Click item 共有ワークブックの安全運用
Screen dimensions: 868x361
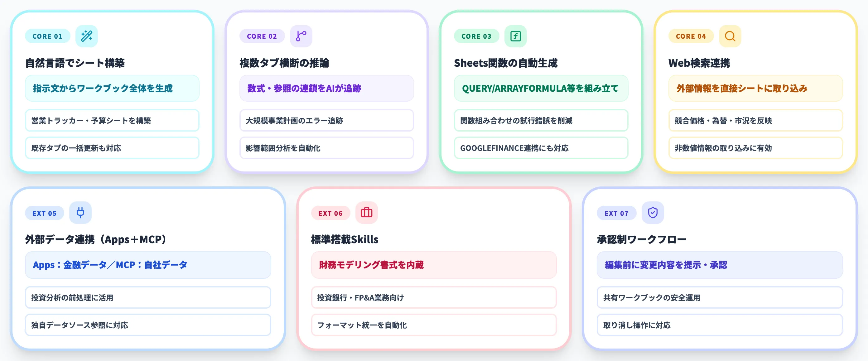point(720,298)
